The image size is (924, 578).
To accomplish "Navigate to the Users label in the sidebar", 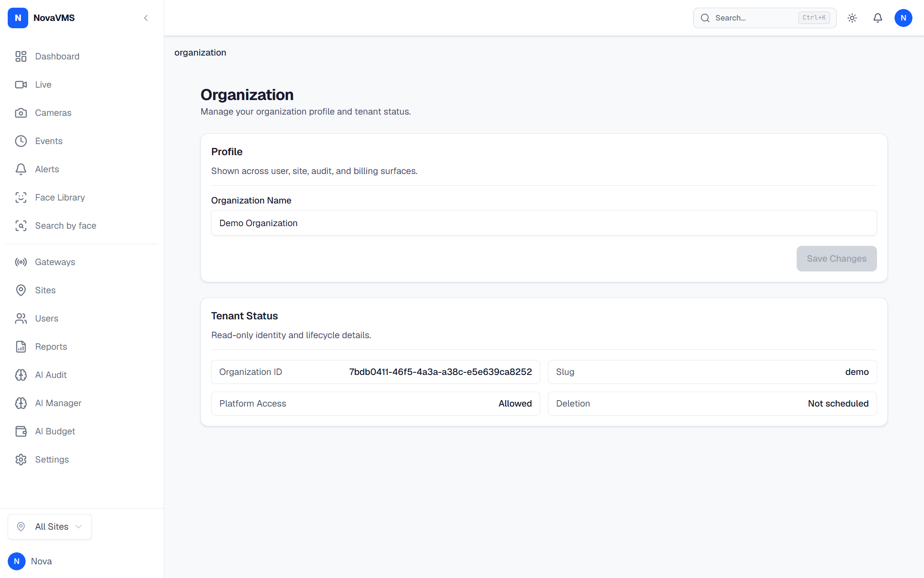I will coord(47,318).
